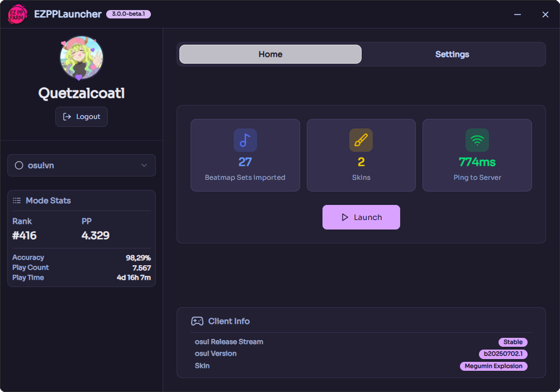The image size is (560, 392).
Task: Click the green ping signal icon
Action: (x=477, y=140)
